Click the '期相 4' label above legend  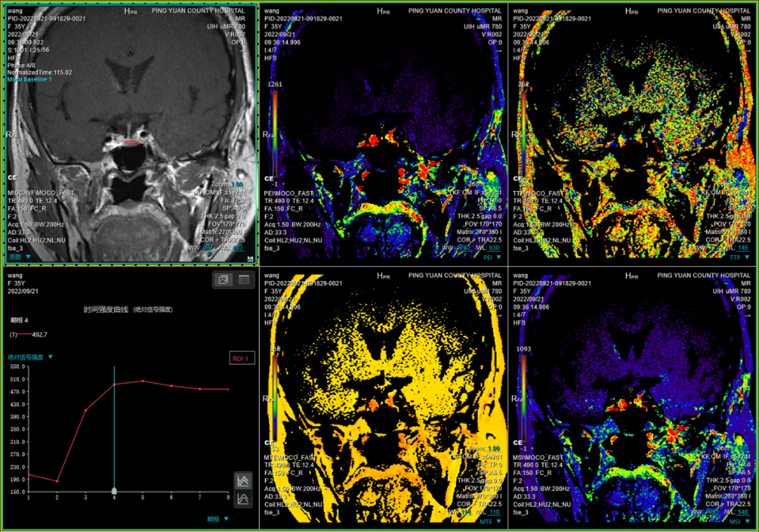point(20,320)
